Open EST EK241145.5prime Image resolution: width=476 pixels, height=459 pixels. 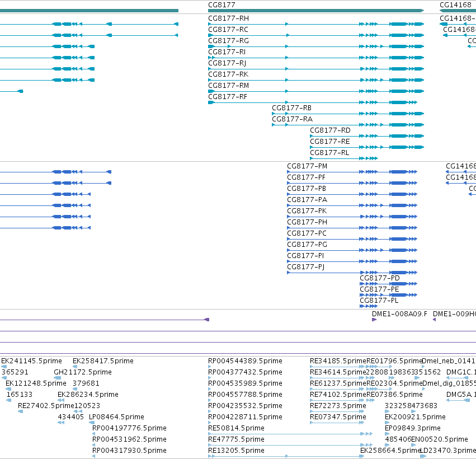point(31,361)
